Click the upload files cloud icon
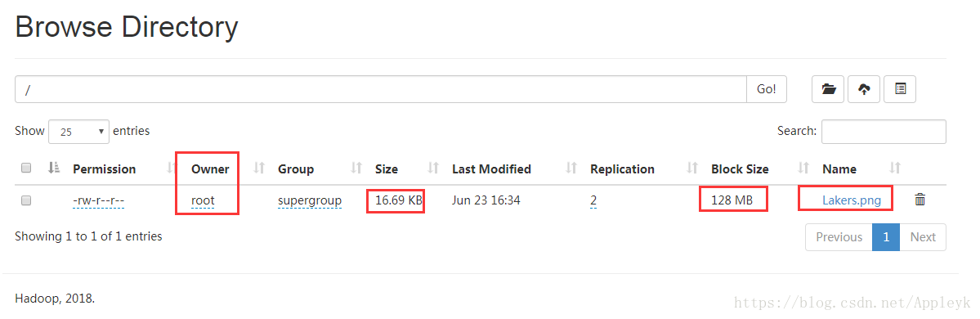The width and height of the screenshot is (980, 319). click(864, 89)
